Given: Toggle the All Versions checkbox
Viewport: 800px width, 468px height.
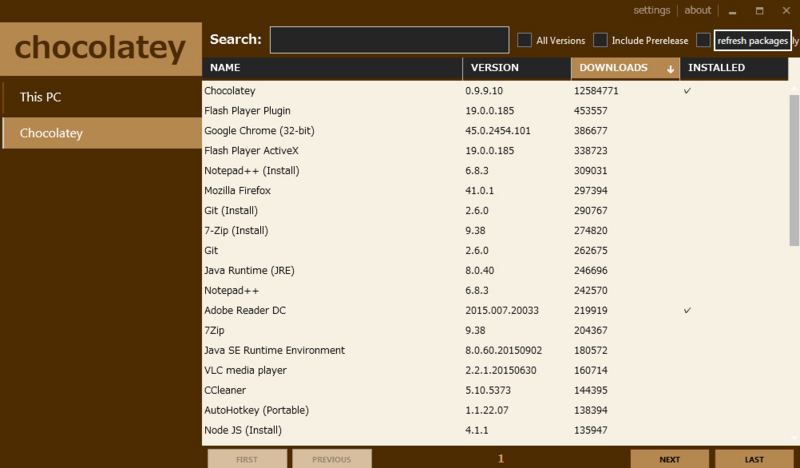Looking at the screenshot, I should point(524,40).
